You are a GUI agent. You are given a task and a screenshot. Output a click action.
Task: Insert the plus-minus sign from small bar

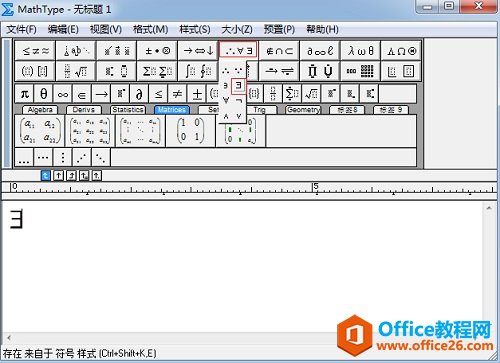(197, 94)
